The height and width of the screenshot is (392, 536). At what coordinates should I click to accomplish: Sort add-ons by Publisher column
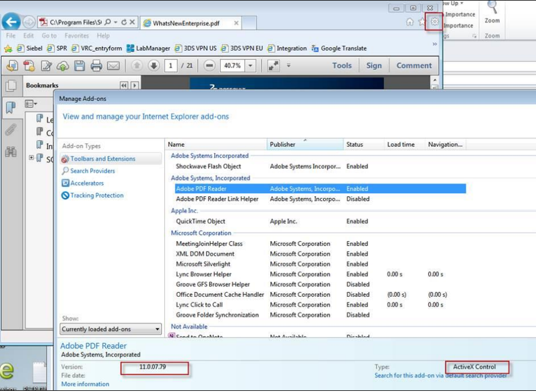click(305, 145)
